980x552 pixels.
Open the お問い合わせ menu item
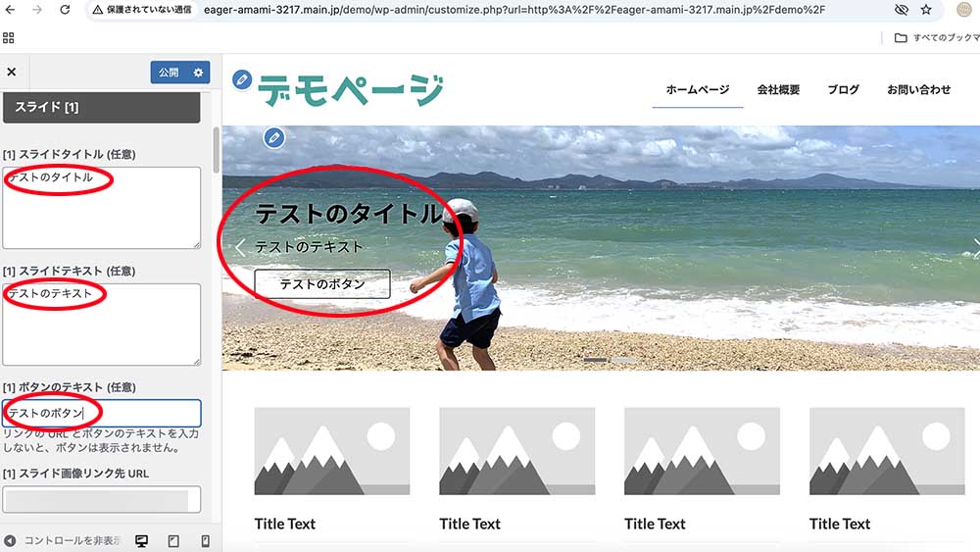coord(919,89)
